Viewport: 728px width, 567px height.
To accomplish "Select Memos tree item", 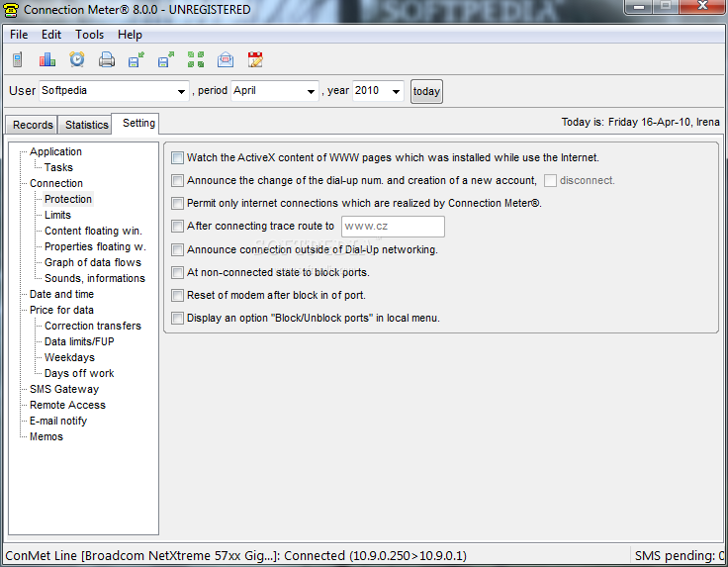I will click(46, 436).
